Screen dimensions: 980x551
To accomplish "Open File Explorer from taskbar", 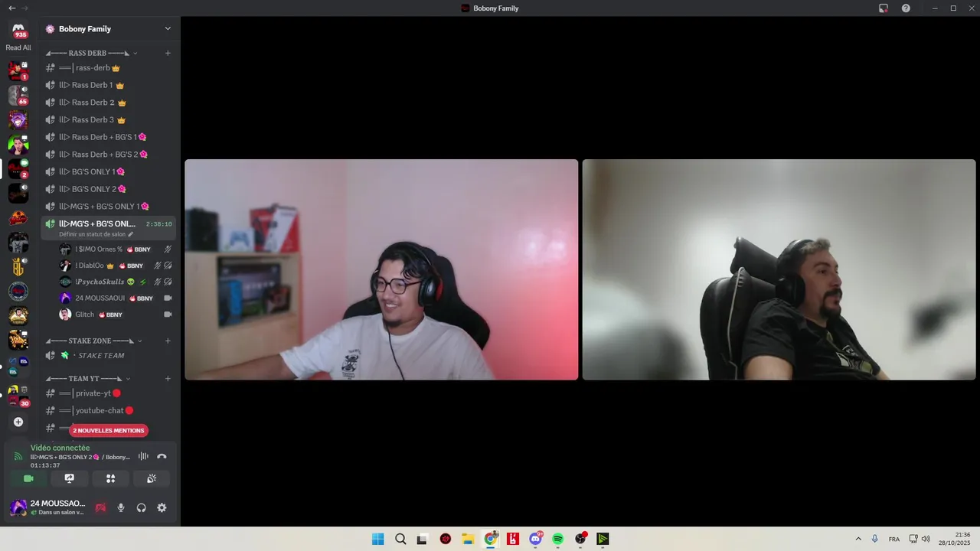I will [468, 539].
